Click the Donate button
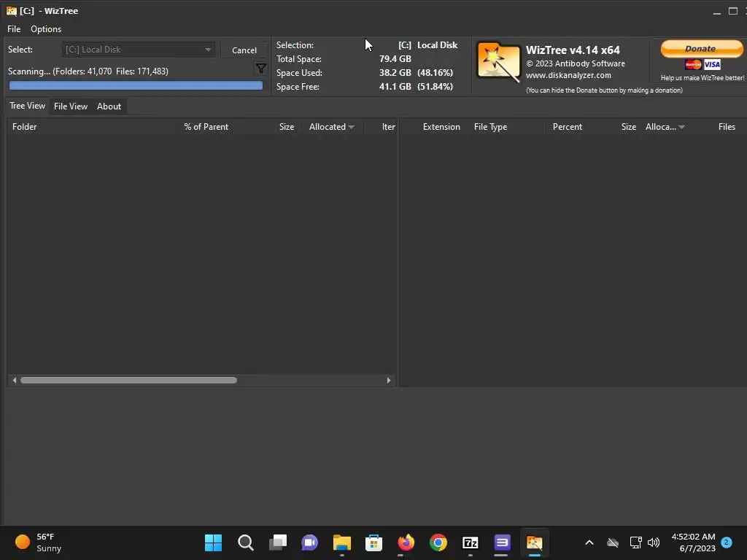The height and width of the screenshot is (560, 747). point(701,49)
